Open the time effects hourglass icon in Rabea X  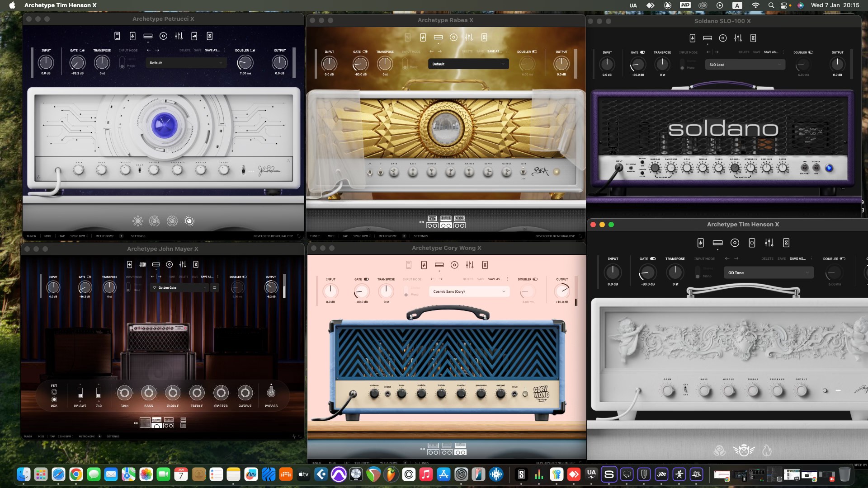coord(484,38)
